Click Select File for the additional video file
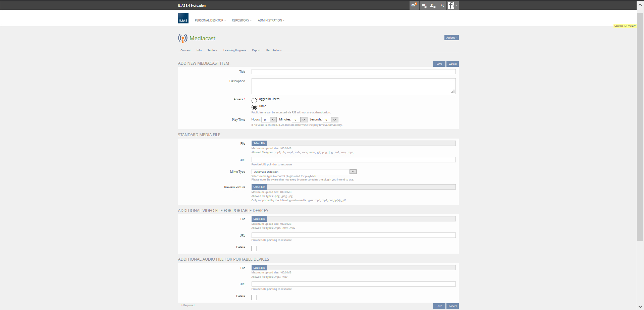This screenshot has width=644, height=310. tap(259, 219)
